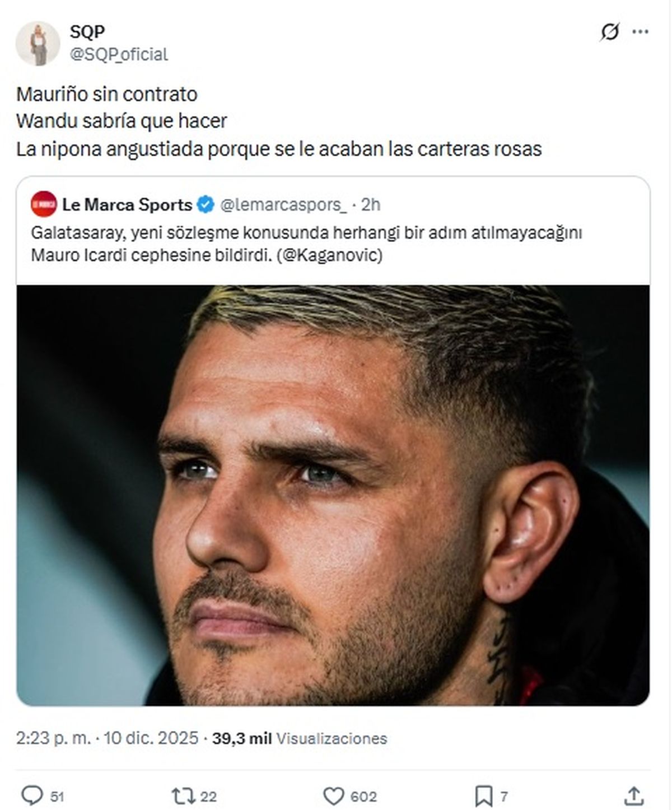Open the quoted tweet's Turkish text
The width and height of the screenshot is (672, 810).
(x=306, y=244)
